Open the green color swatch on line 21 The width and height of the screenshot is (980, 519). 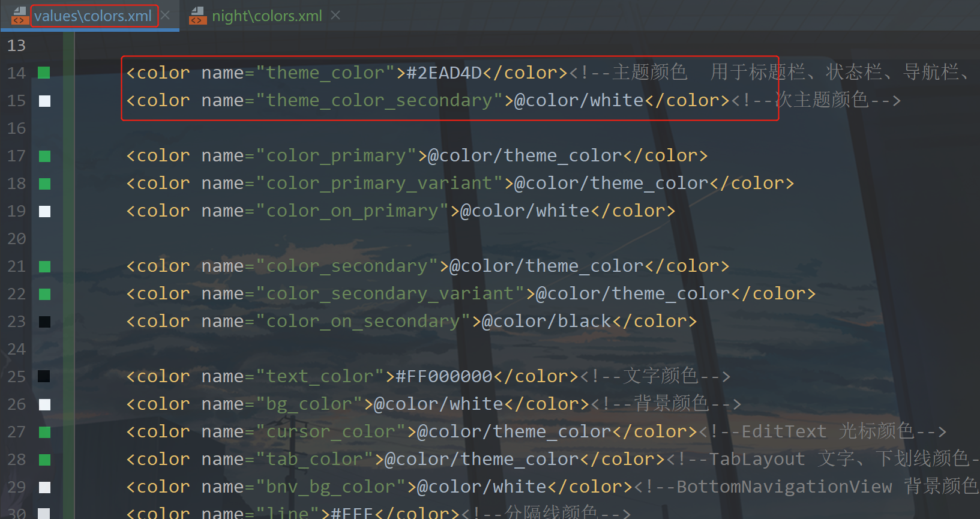coord(44,266)
